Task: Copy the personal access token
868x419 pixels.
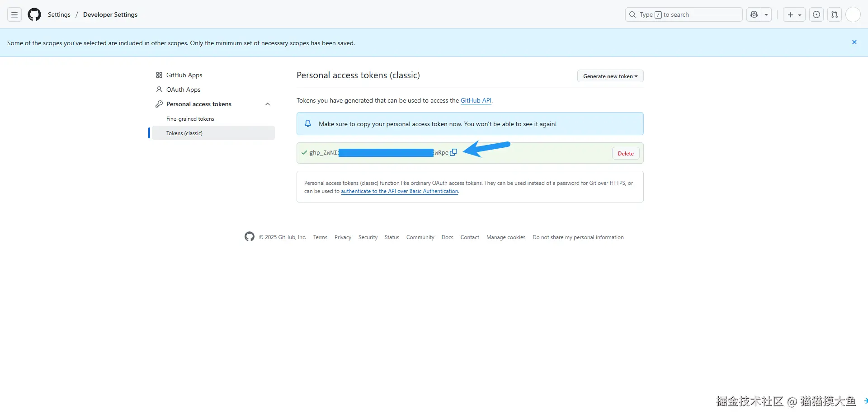Action: 453,152
